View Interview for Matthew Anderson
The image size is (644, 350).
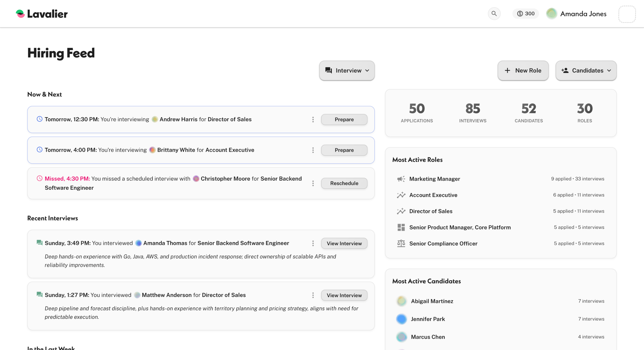(344, 295)
